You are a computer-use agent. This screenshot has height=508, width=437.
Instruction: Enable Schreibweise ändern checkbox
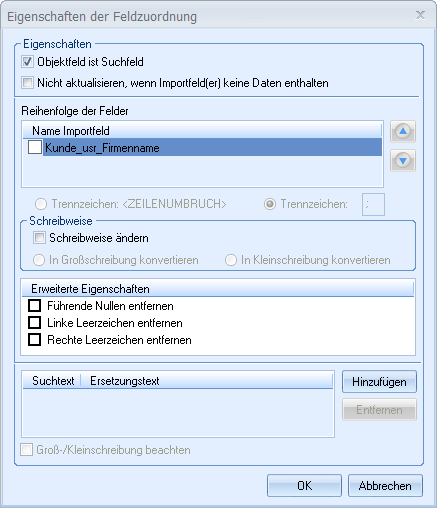39,238
